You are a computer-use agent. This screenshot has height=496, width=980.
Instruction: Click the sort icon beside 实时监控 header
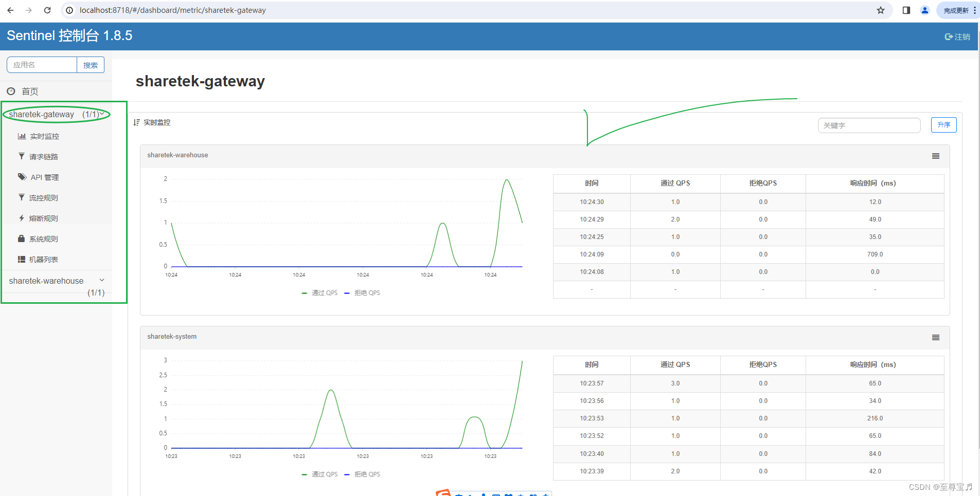click(136, 122)
